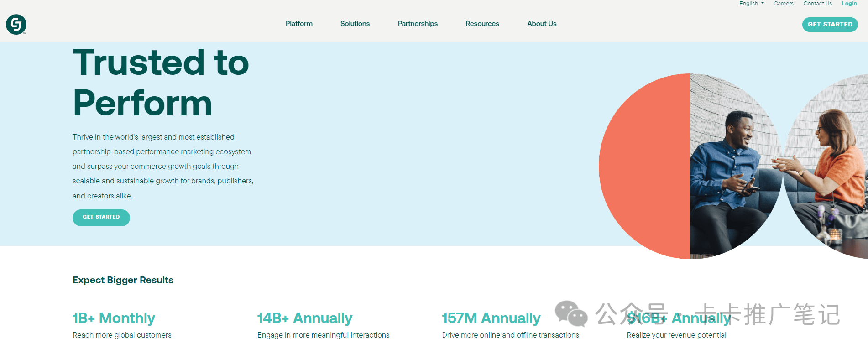Open the Platform menu
The image size is (868, 349).
coord(299,24)
